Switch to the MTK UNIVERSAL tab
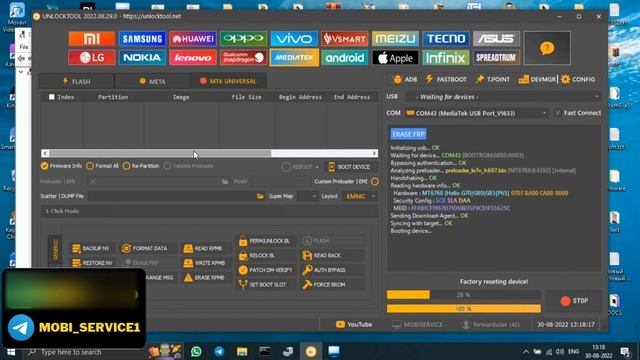This screenshot has height=360, width=640. 228,81
